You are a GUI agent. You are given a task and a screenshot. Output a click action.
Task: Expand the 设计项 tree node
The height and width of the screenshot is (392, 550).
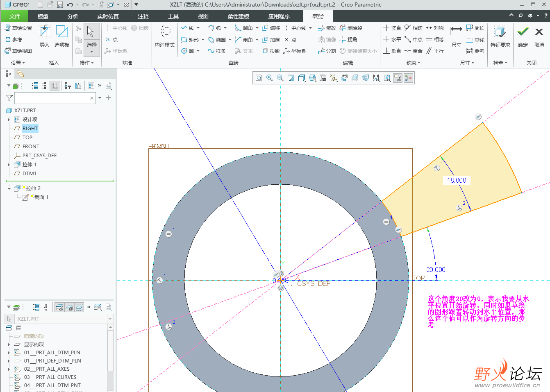pos(9,120)
